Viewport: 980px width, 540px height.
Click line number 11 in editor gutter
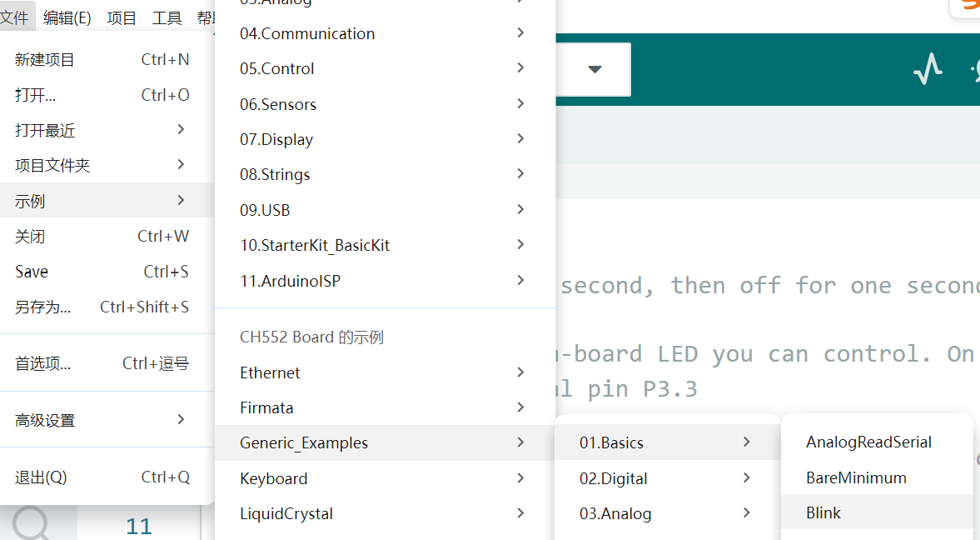(139, 526)
